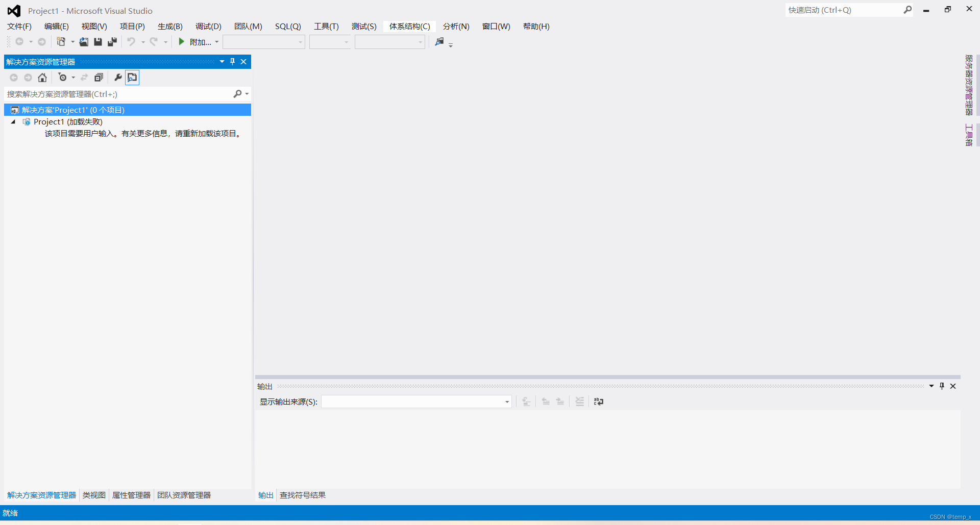Open Properties via the wrench icon
Viewport: 980px width, 525px height.
118,78
